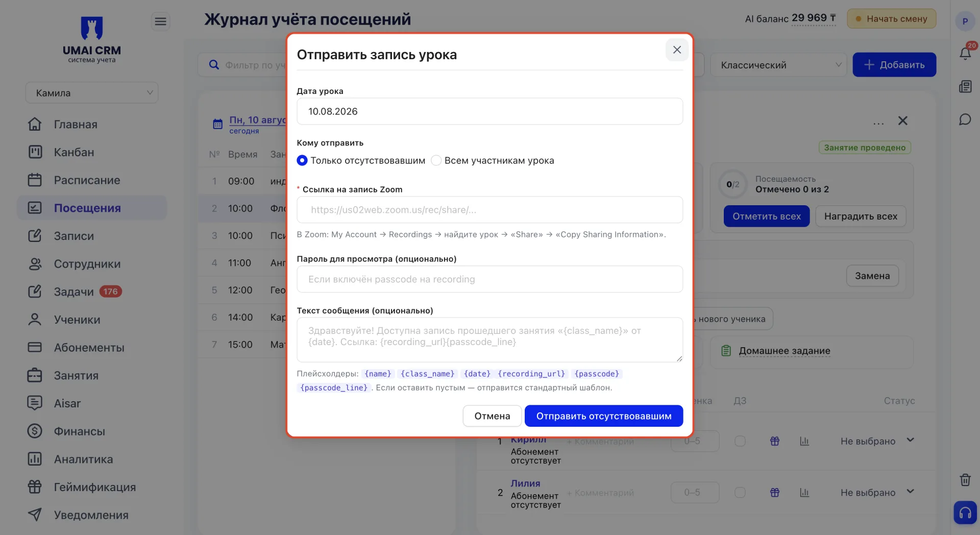Open statistics chart icon for Лилия
Screen dimensions: 980x535
pos(804,493)
